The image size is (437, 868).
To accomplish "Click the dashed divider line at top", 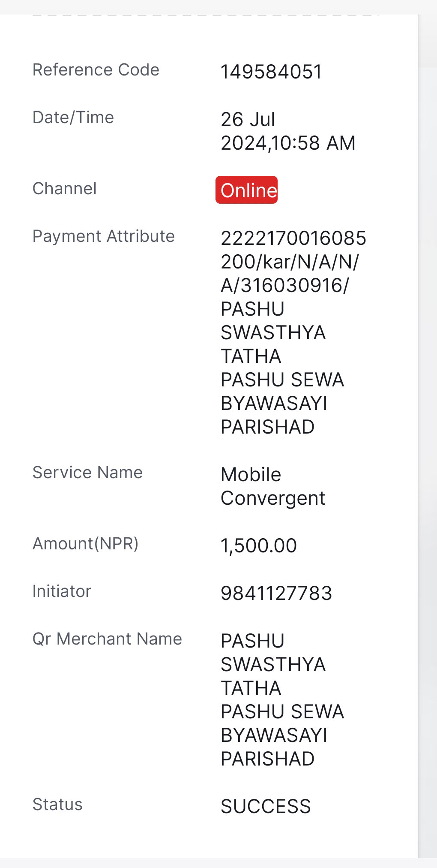I will point(206,15).
